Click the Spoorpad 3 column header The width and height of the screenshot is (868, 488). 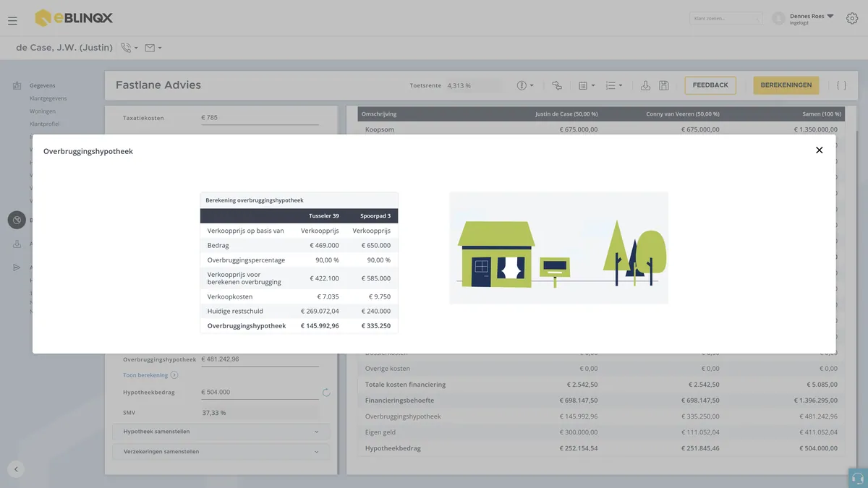click(x=375, y=215)
